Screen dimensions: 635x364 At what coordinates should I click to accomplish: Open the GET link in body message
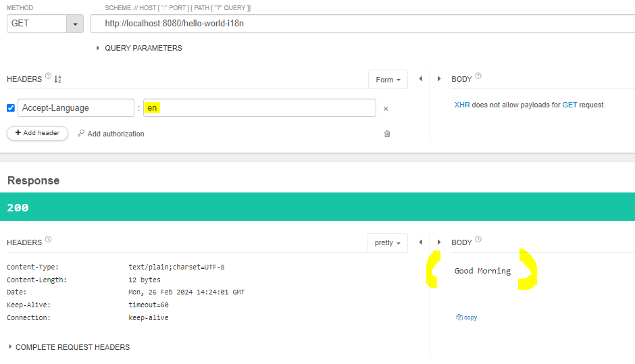coord(569,105)
